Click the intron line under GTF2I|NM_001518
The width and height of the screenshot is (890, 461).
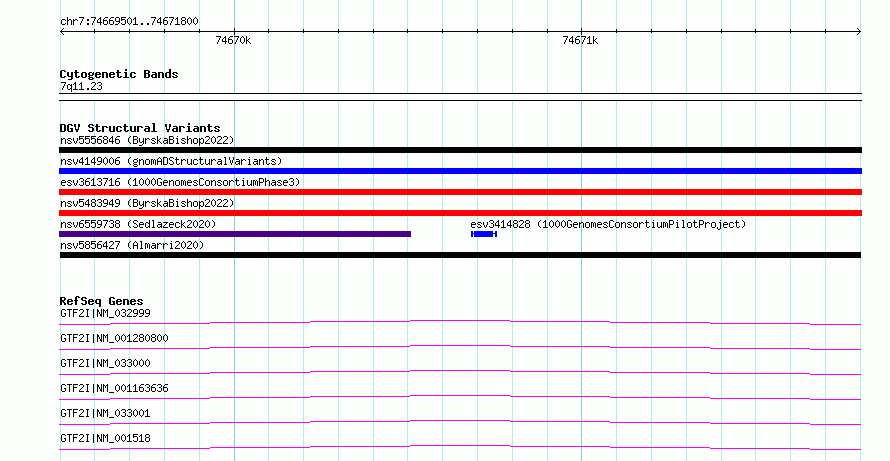[x=460, y=447]
